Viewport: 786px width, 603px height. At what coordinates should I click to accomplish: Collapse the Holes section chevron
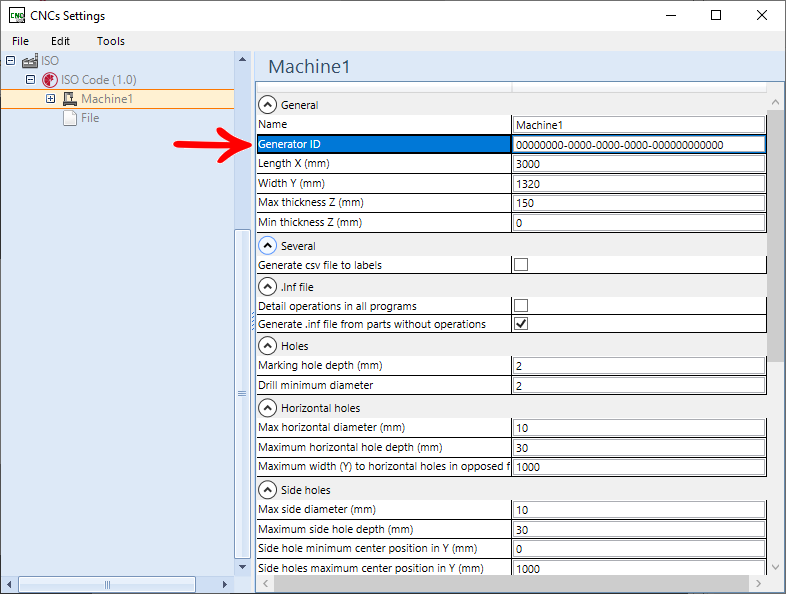(x=267, y=346)
